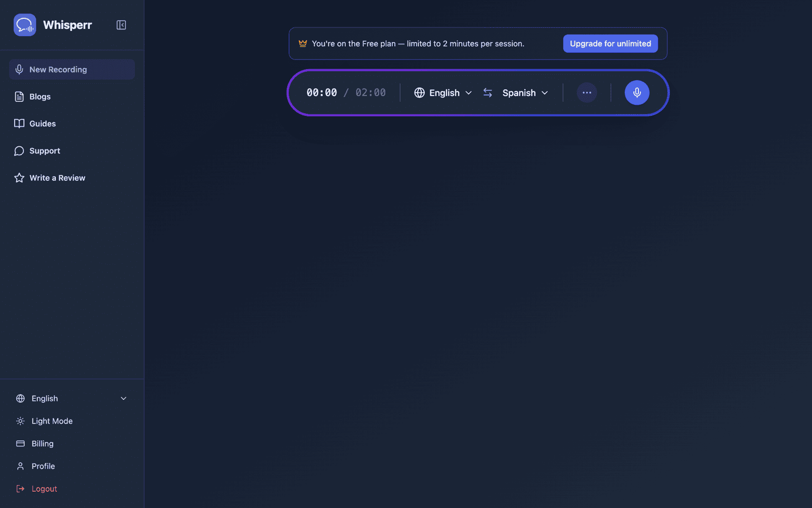812x508 pixels.
Task: Click the chevron next to sidebar English
Action: (123, 399)
